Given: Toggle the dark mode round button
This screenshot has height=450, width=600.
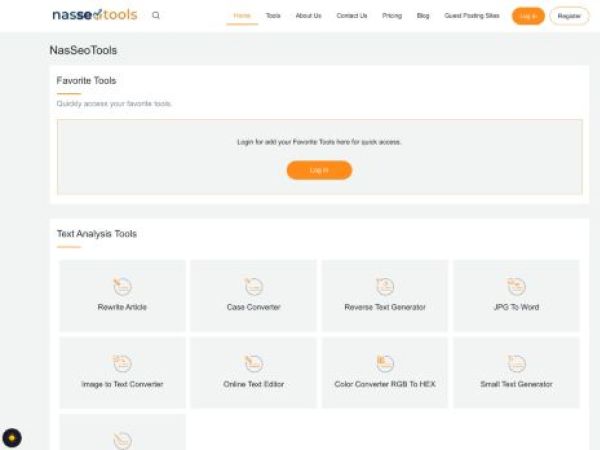Looking at the screenshot, I should (x=12, y=438).
